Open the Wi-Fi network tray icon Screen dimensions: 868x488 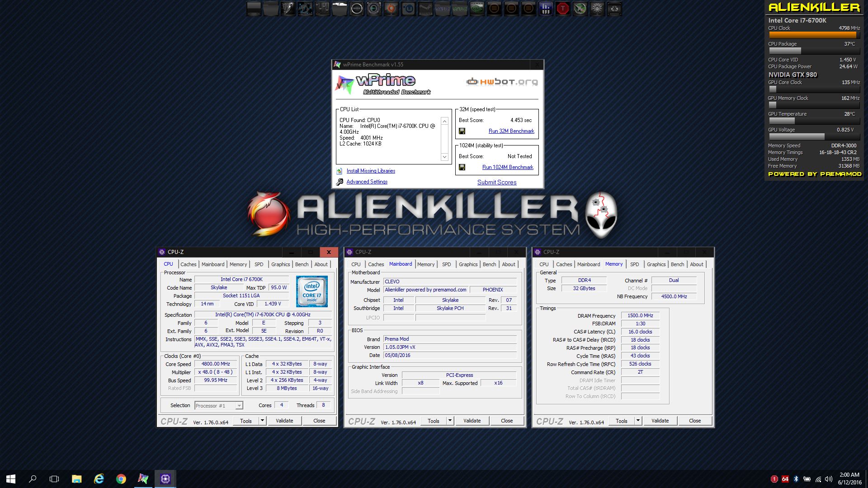[818, 479]
